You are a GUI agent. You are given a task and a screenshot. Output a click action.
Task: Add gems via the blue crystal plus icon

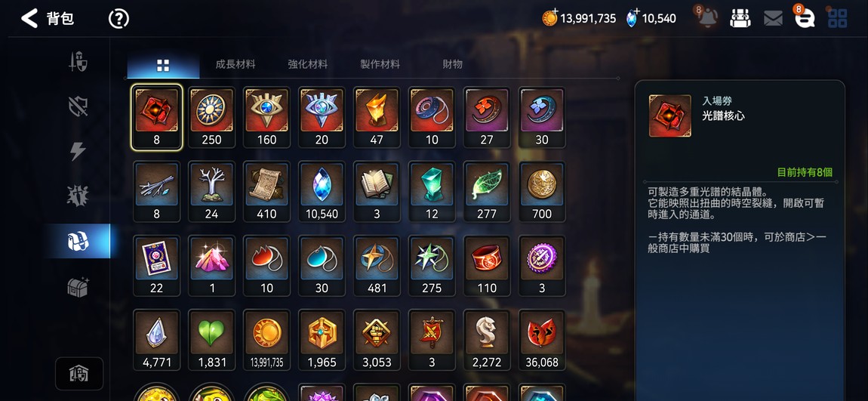point(632,18)
